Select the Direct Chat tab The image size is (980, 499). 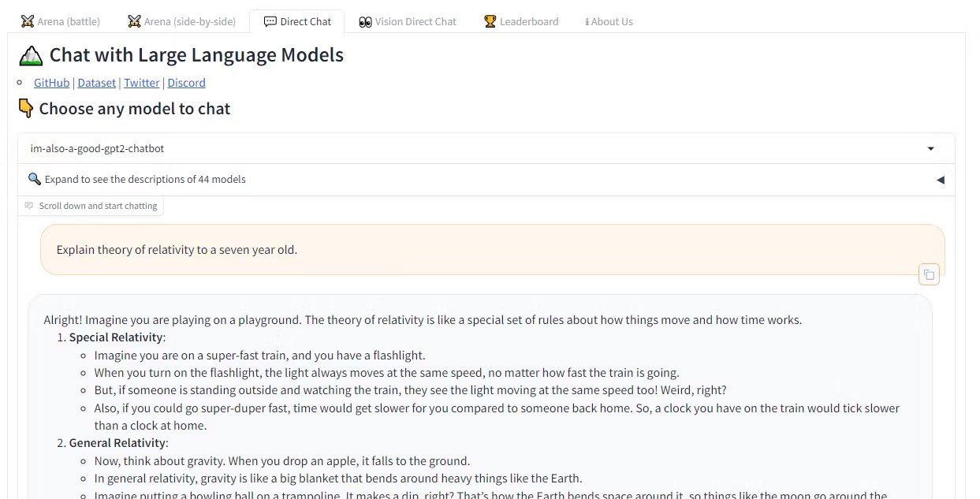click(297, 22)
